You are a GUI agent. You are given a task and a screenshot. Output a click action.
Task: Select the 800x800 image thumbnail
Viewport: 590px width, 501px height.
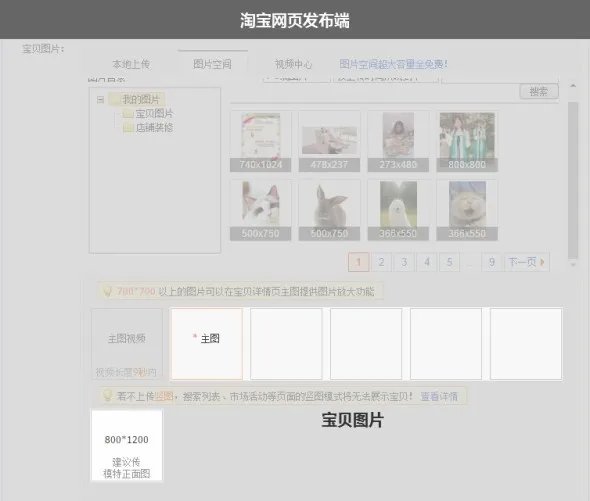467,142
